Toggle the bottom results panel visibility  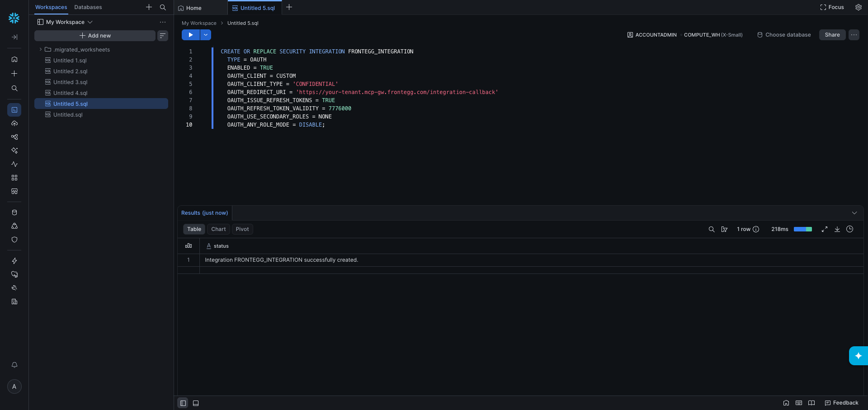(x=196, y=403)
